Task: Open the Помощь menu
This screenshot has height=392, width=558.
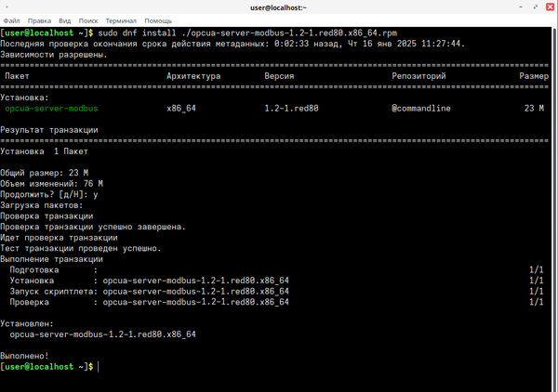Action: pos(158,20)
